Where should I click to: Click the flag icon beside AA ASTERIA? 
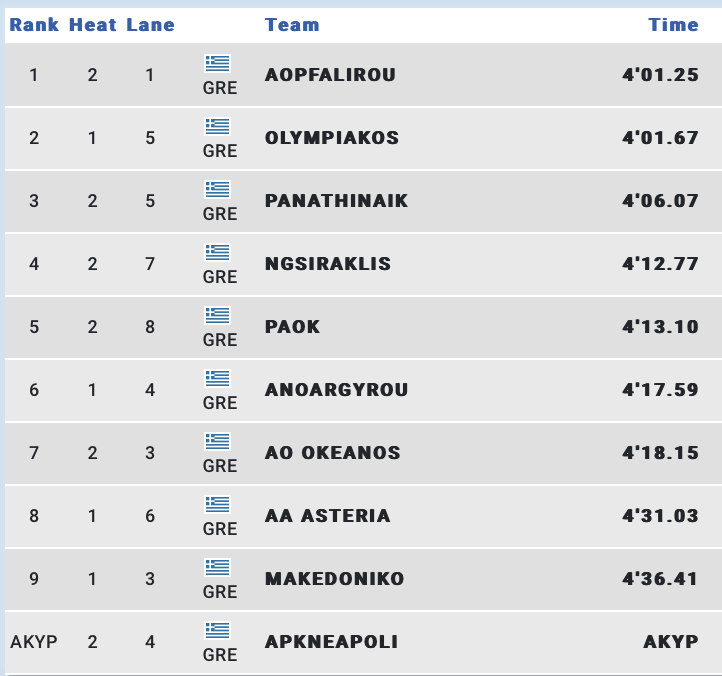[x=217, y=504]
